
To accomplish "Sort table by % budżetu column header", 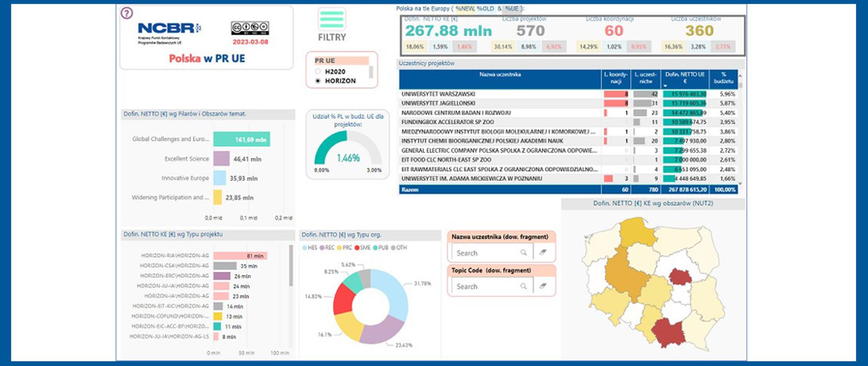I will [723, 78].
